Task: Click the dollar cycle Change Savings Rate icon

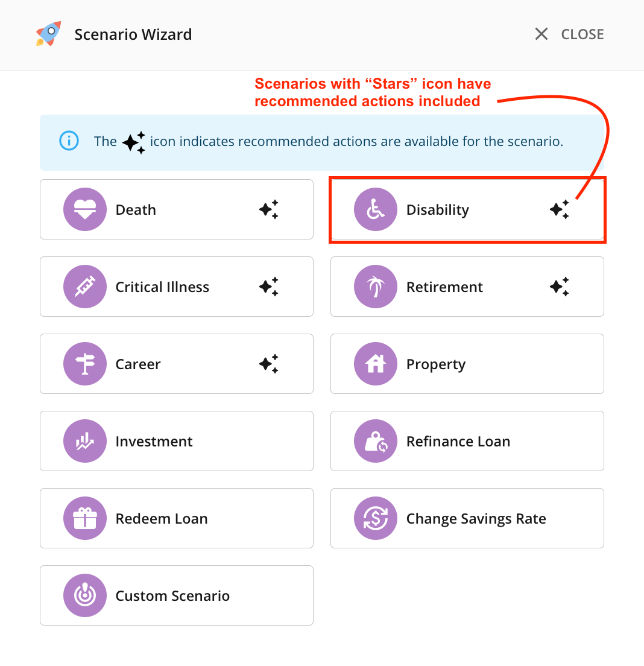Action: tap(376, 518)
